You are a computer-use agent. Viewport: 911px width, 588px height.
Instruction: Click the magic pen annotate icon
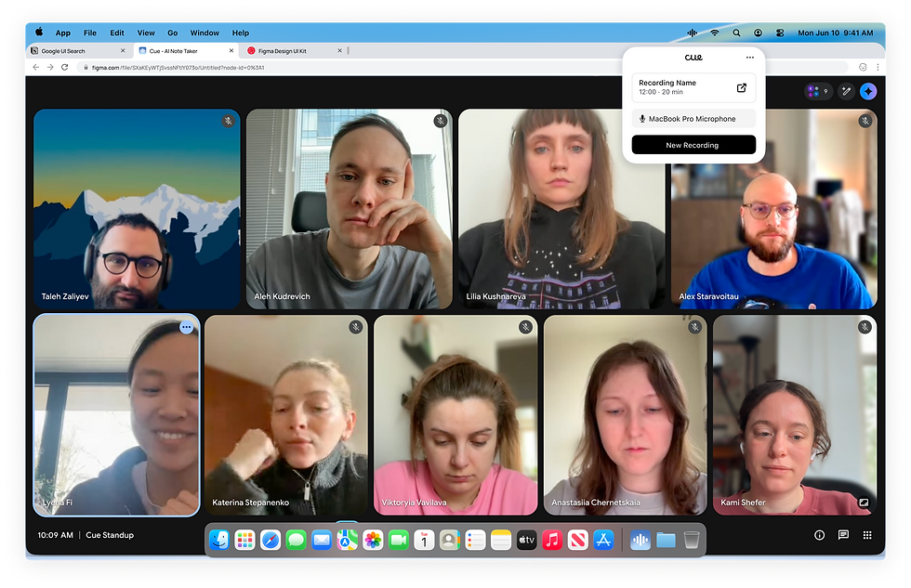tap(847, 91)
